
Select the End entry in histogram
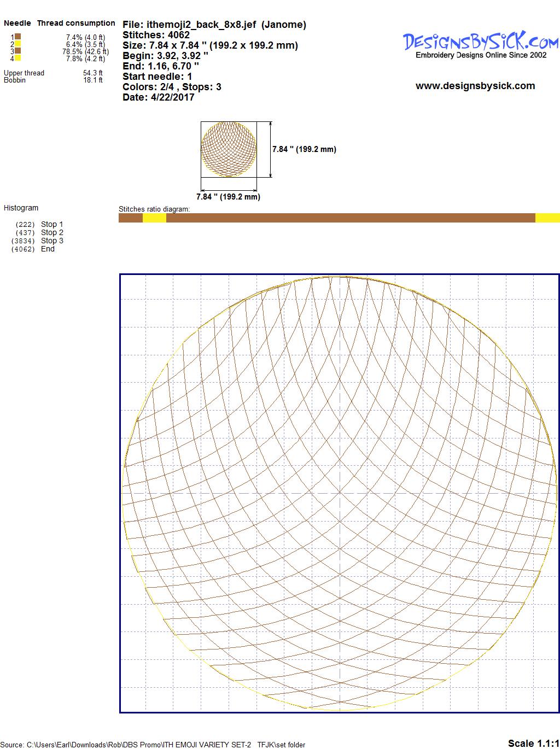click(x=48, y=249)
